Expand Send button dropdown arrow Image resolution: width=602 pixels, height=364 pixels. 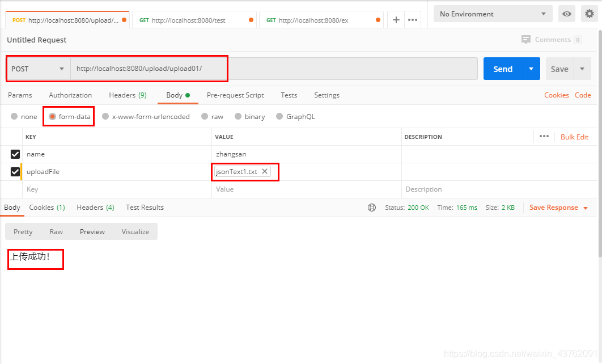pos(531,69)
